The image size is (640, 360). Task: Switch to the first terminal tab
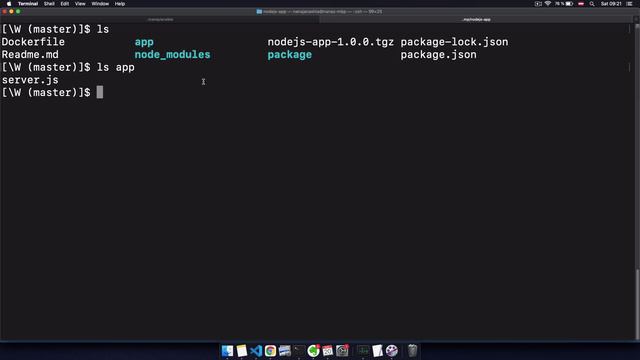[x=160, y=19]
